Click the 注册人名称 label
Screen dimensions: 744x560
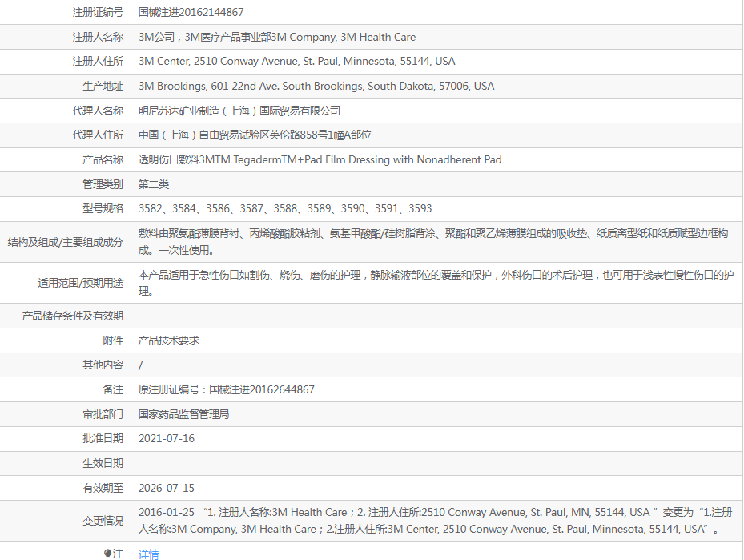click(98, 37)
